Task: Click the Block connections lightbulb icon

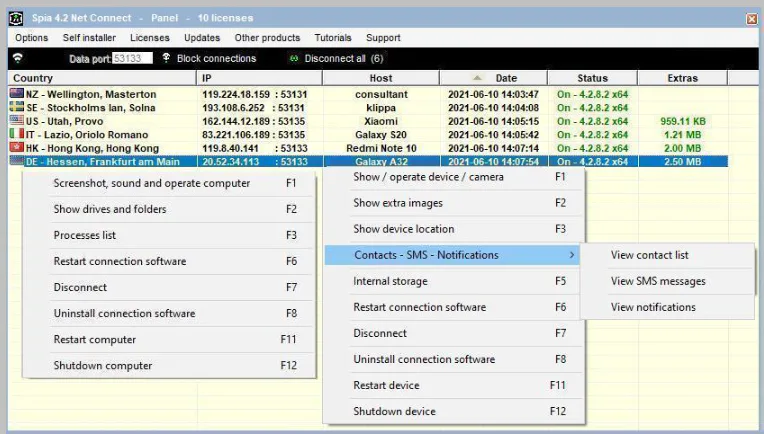Action: 166,58
